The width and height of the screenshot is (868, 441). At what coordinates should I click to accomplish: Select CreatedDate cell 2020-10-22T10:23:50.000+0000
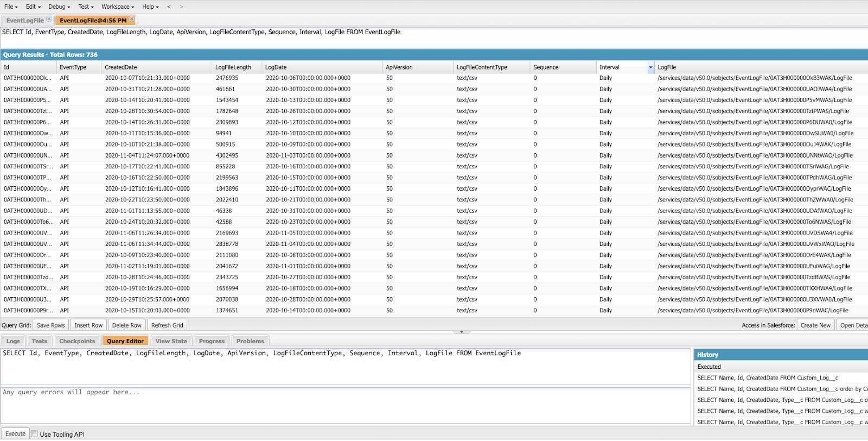(x=157, y=200)
